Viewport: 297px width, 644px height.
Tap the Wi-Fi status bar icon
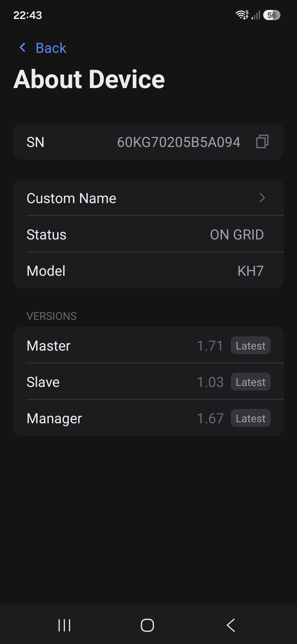[x=242, y=15]
